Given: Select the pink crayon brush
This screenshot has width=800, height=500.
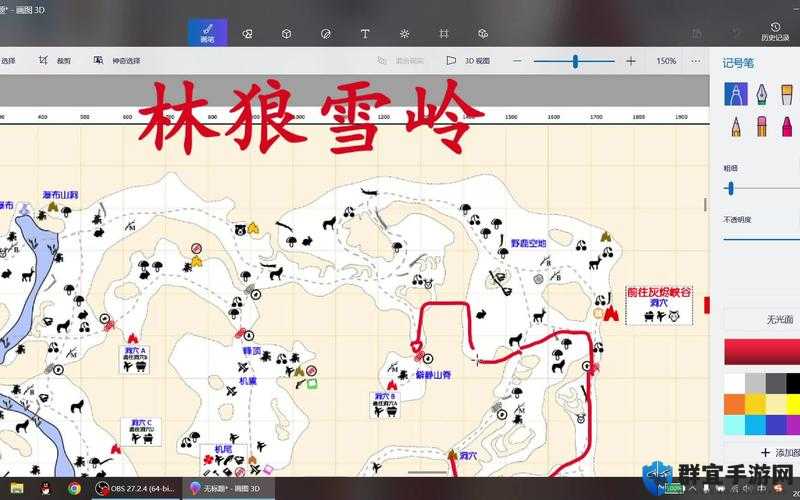Looking at the screenshot, I should (x=787, y=127).
